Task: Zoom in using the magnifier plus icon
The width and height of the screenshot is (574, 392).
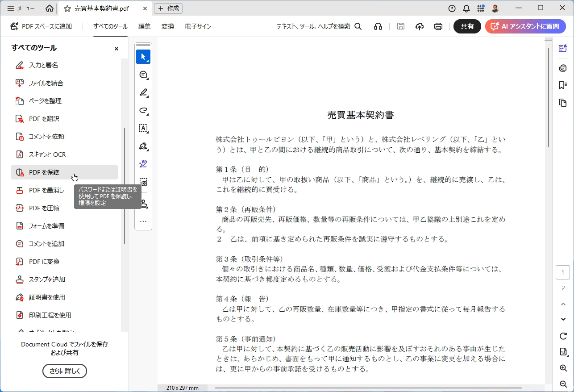Action: pyautogui.click(x=563, y=368)
